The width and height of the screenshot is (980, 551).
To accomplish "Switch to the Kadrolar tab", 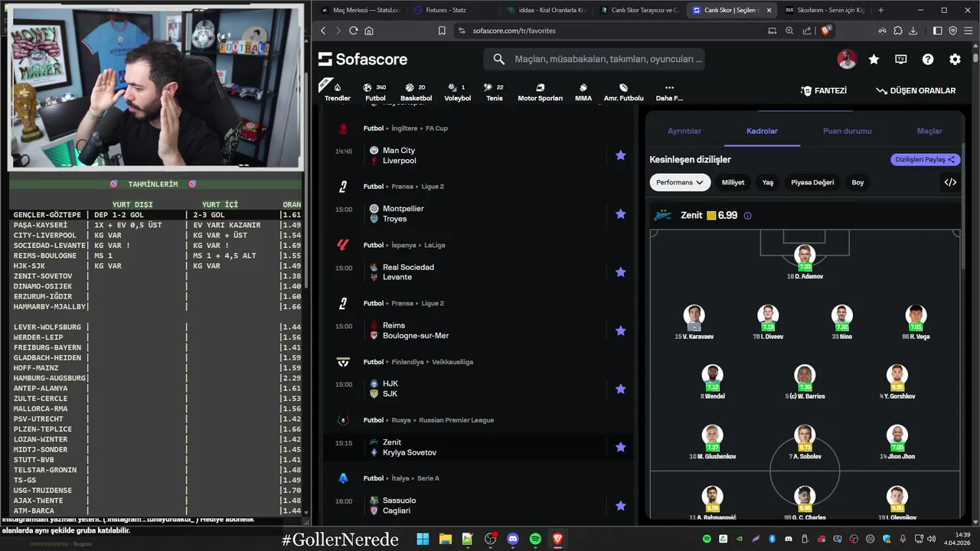I will (762, 131).
